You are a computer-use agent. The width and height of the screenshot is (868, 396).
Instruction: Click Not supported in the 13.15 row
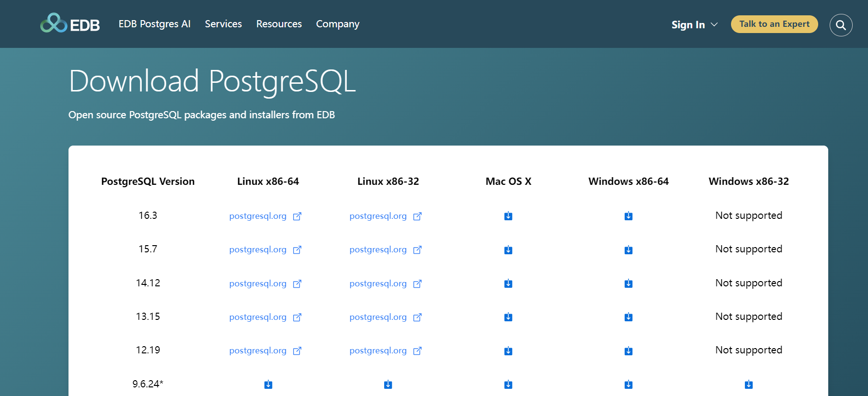pyautogui.click(x=749, y=317)
